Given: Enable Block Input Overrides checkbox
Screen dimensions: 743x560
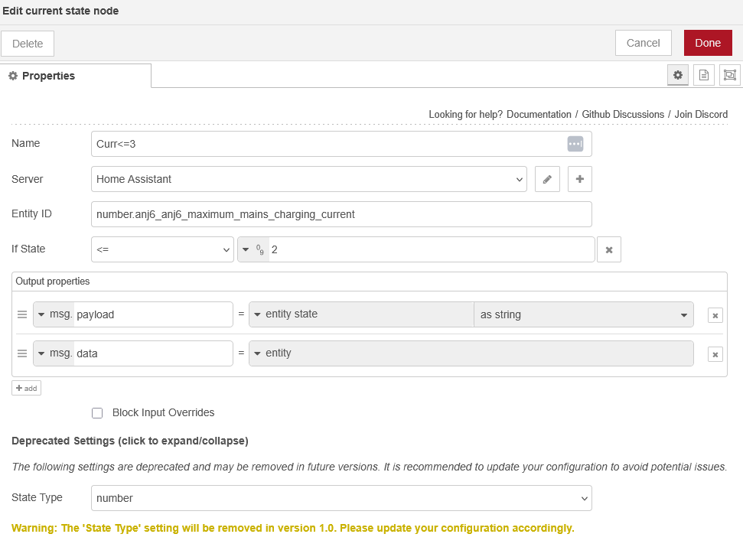Looking at the screenshot, I should coord(97,413).
